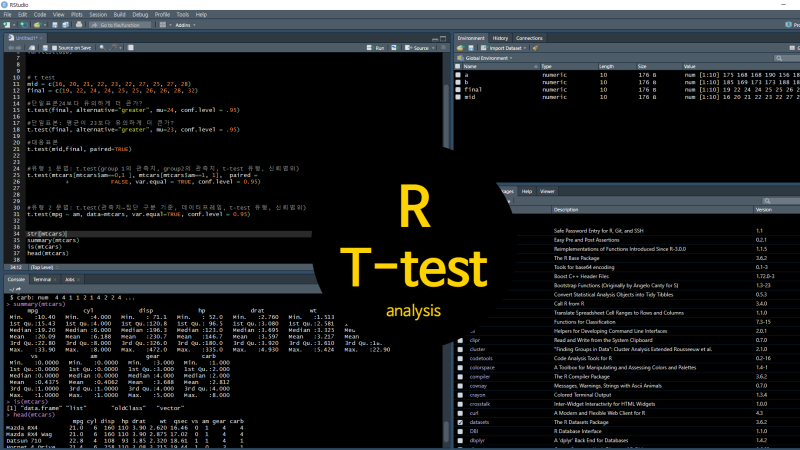Select all environment objects header checkbox
The image size is (800, 450).
click(458, 66)
